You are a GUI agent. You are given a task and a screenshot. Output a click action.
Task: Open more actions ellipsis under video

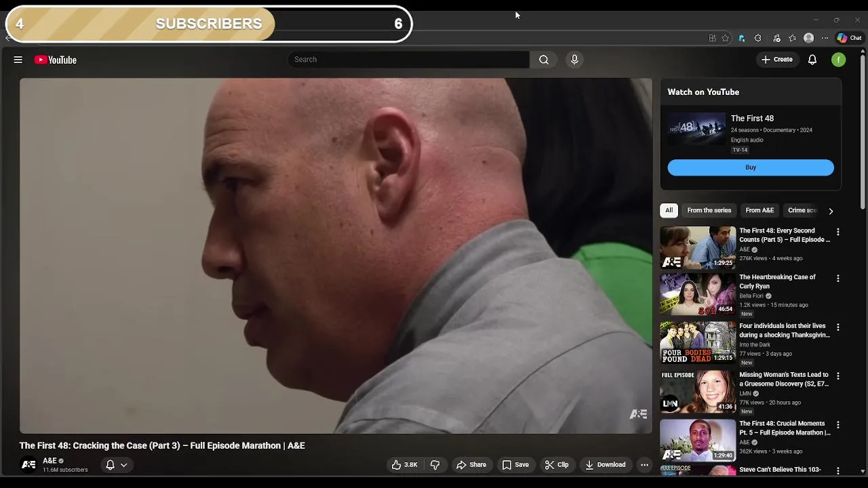pyautogui.click(x=645, y=465)
